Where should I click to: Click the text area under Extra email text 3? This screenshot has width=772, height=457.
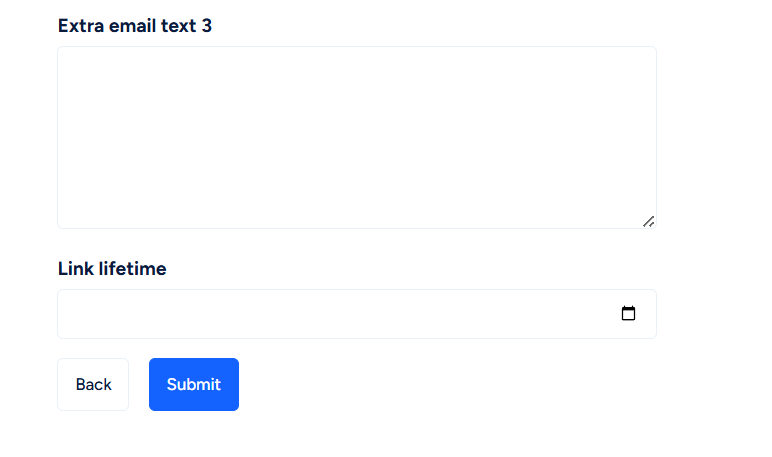pyautogui.click(x=357, y=137)
